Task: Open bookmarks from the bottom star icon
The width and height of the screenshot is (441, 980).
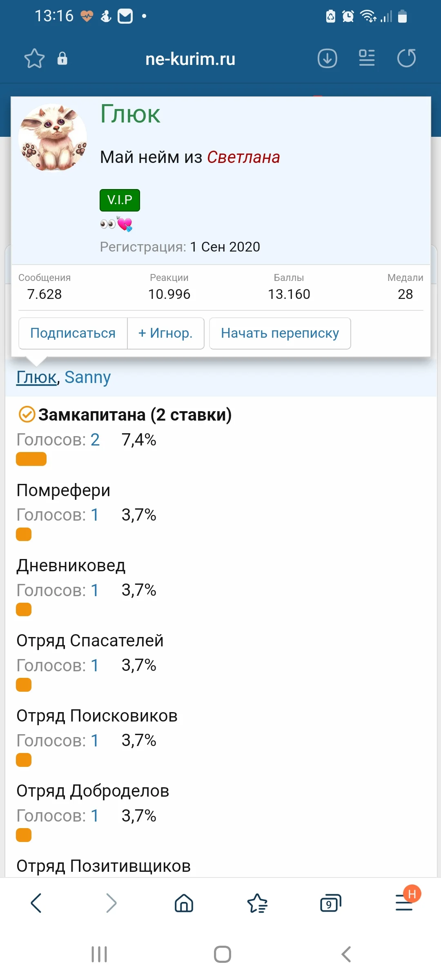Action: pos(257,903)
